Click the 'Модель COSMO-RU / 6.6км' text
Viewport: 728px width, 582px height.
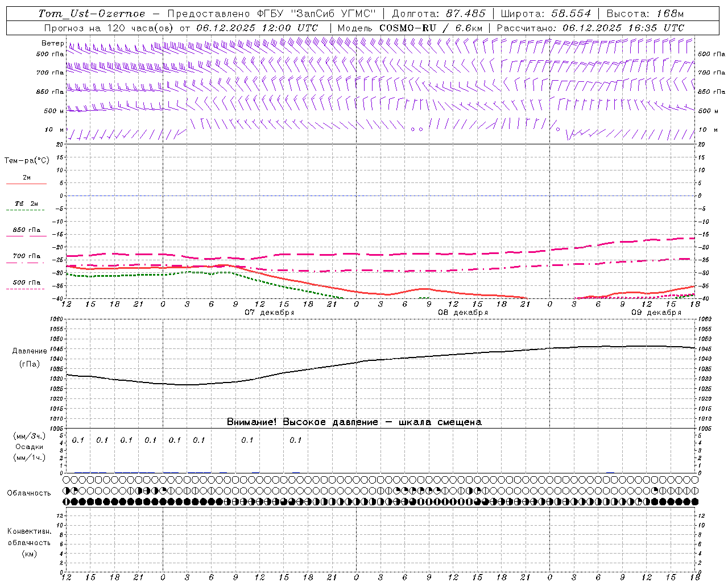409,28
